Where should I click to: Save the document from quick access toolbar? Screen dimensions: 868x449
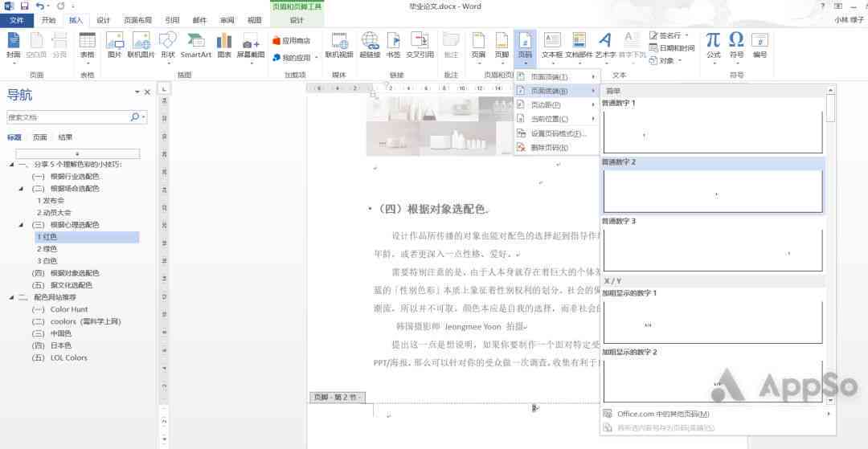click(x=24, y=6)
